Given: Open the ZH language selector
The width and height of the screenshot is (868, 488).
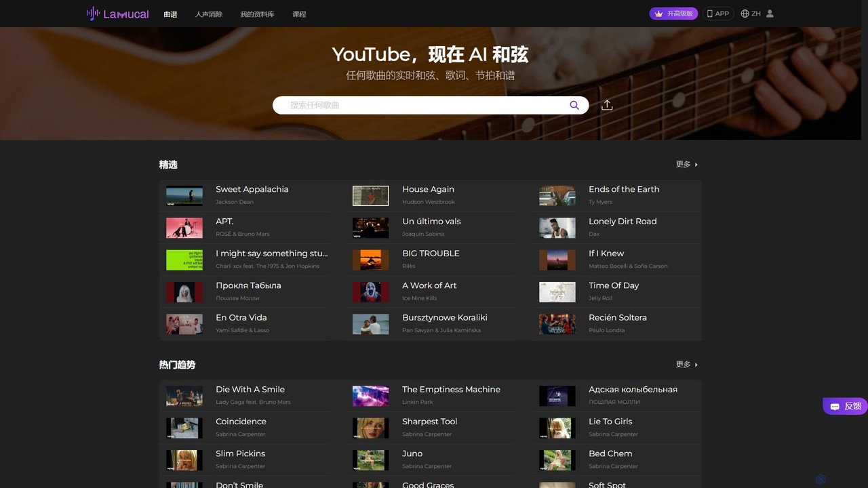Looking at the screenshot, I should [x=751, y=14].
